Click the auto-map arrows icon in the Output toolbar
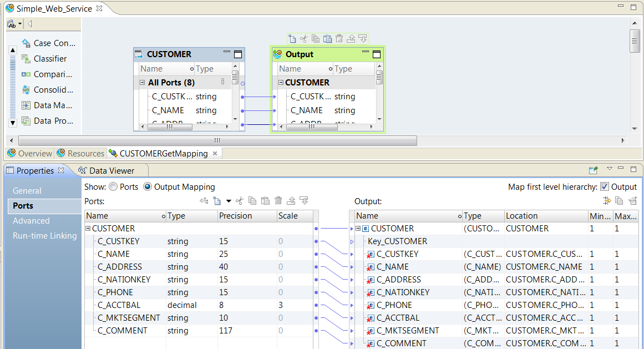Image resolution: width=644 pixels, height=349 pixels. (x=607, y=201)
